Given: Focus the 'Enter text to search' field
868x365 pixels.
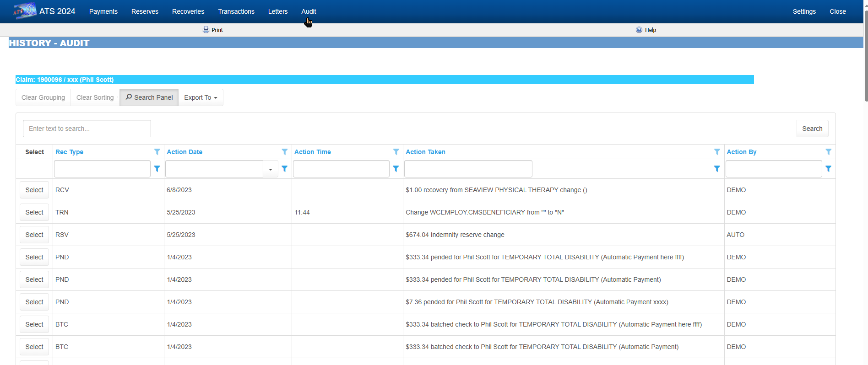Looking at the screenshot, I should [x=87, y=129].
